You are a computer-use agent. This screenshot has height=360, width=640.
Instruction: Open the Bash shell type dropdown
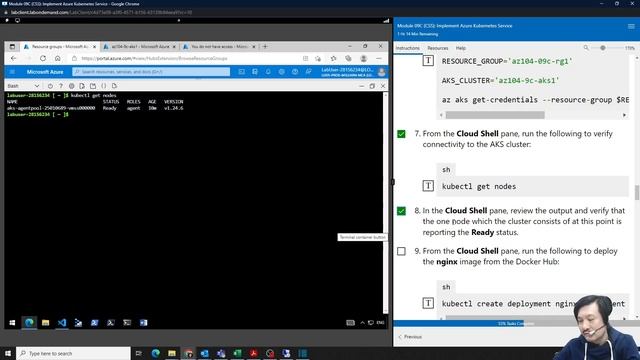point(23,86)
